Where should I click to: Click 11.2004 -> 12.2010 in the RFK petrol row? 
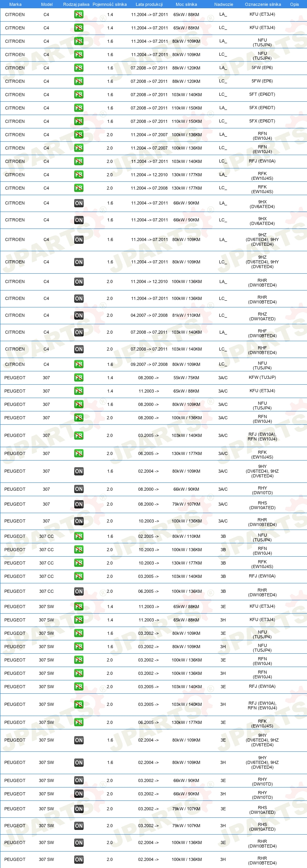pyautogui.click(x=149, y=175)
